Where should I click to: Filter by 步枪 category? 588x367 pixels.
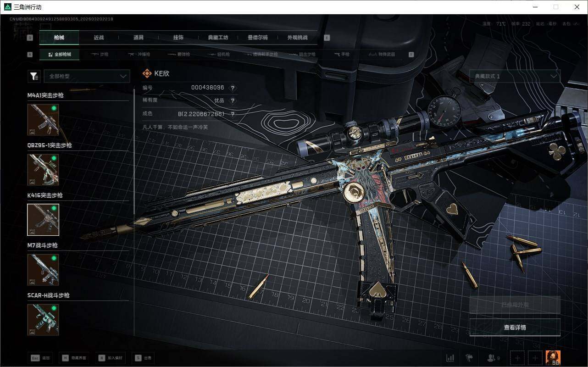tap(100, 54)
